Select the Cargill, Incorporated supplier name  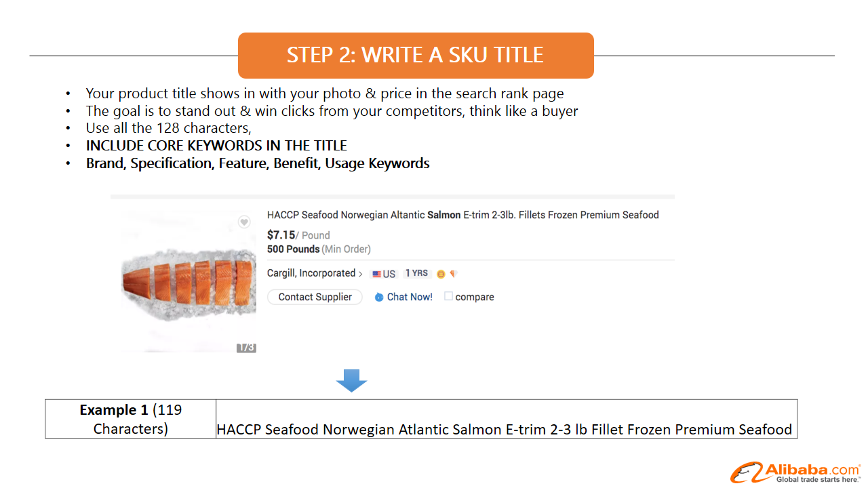(311, 273)
